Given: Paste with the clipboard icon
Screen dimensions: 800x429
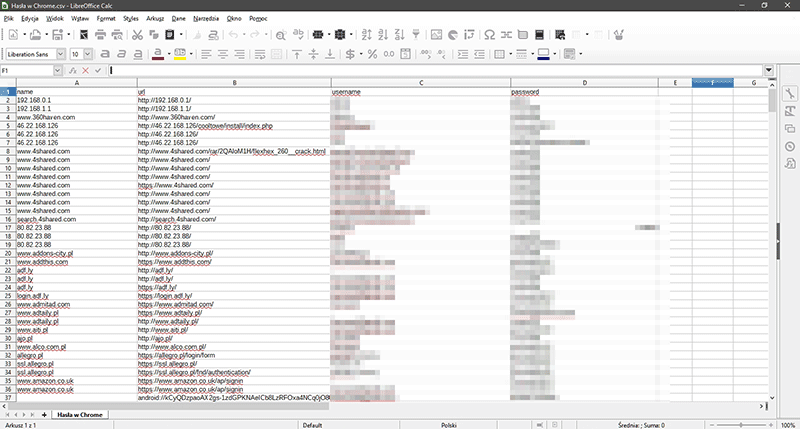Looking at the screenshot, I should (x=170, y=35).
